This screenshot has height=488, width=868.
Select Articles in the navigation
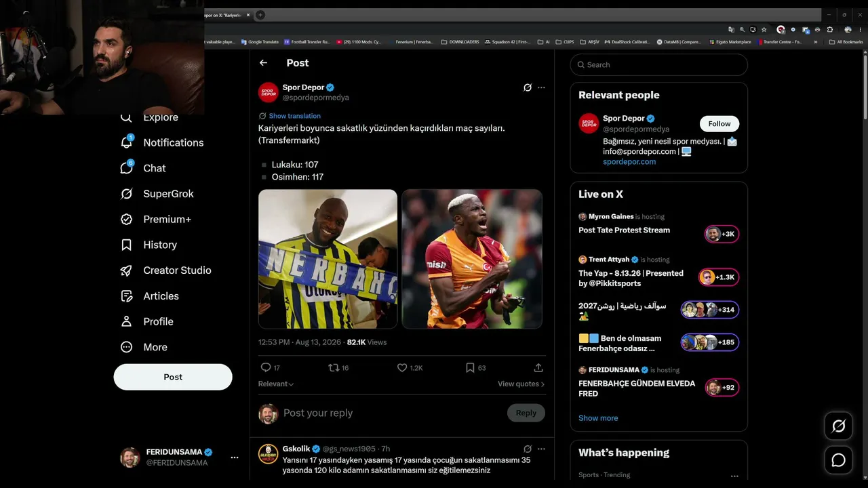tap(161, 296)
